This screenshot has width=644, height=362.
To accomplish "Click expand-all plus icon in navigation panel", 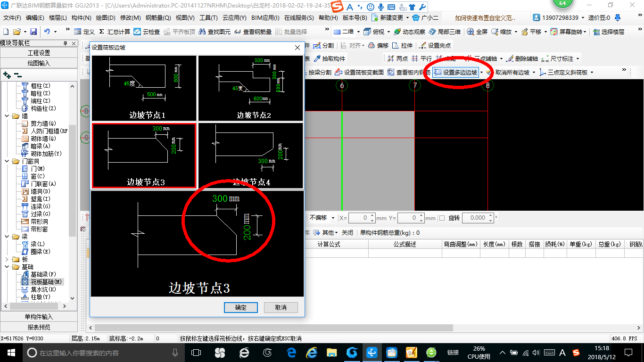I will click(x=7, y=74).
